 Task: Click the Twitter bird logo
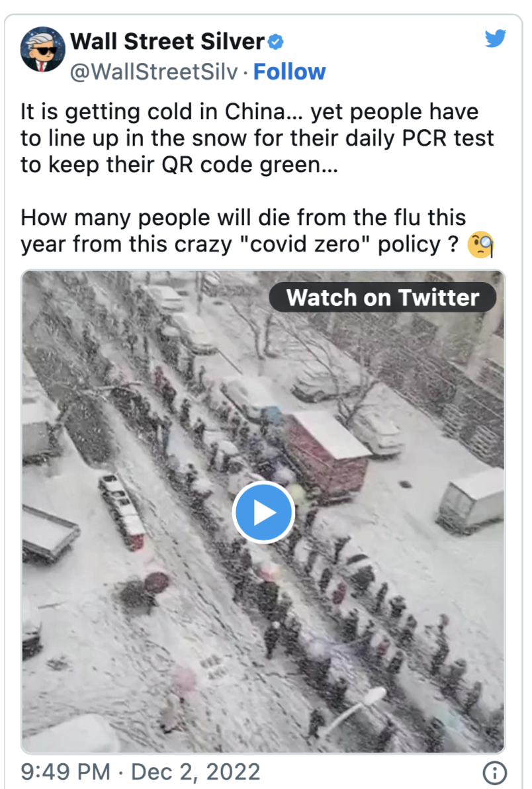[x=496, y=38]
